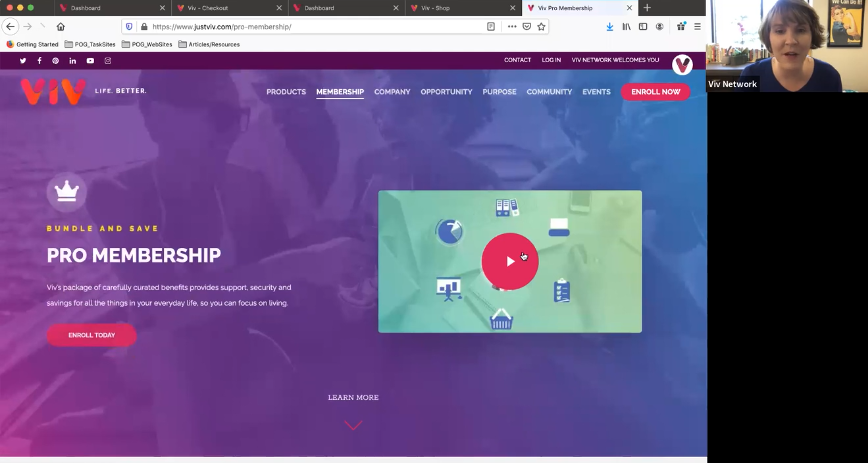Open the Firefox library icon

[x=626, y=27]
